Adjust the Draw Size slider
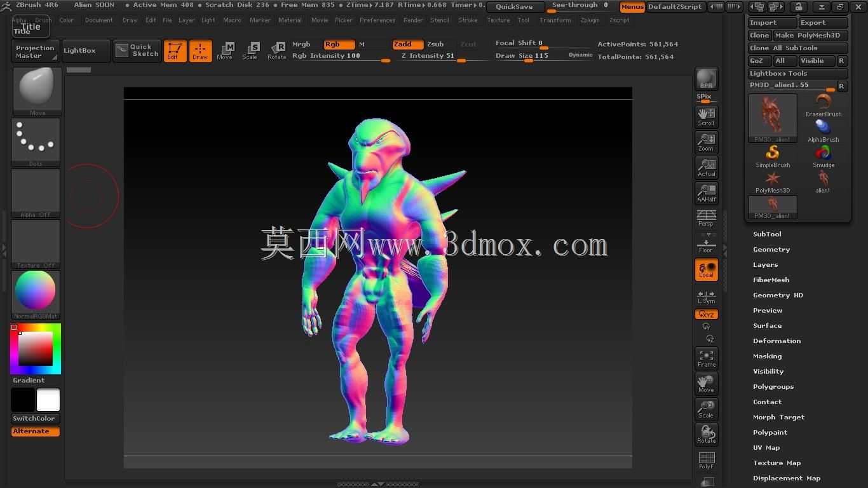The height and width of the screenshot is (488, 868). pos(544,57)
